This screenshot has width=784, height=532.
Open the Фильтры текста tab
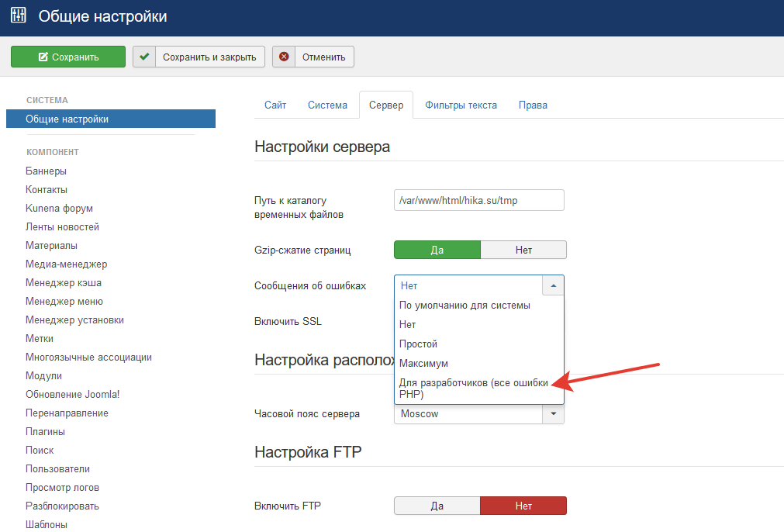coord(461,105)
